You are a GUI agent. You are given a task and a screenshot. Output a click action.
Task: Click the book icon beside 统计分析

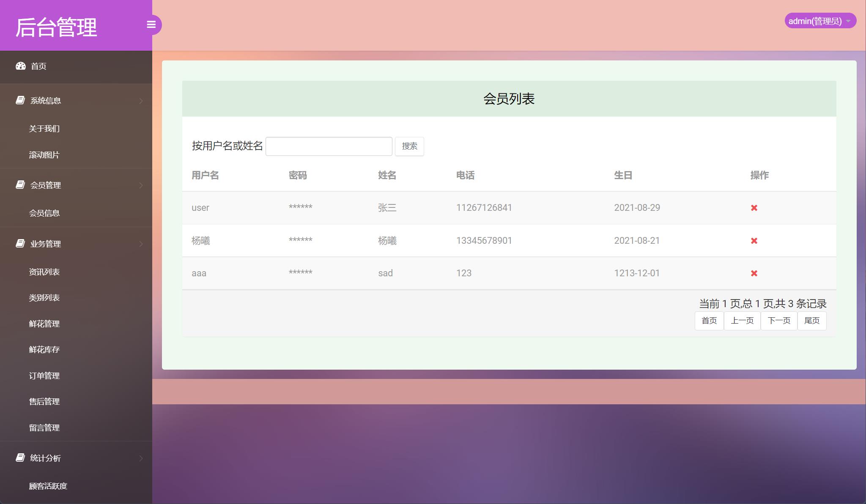[x=20, y=458]
